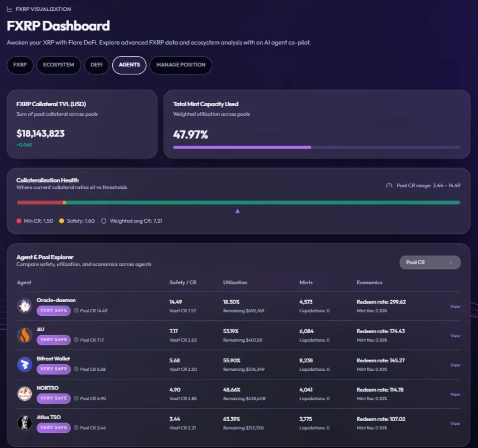Open View link for Atlas TSO
Screen dimensions: 478x448
455,424
